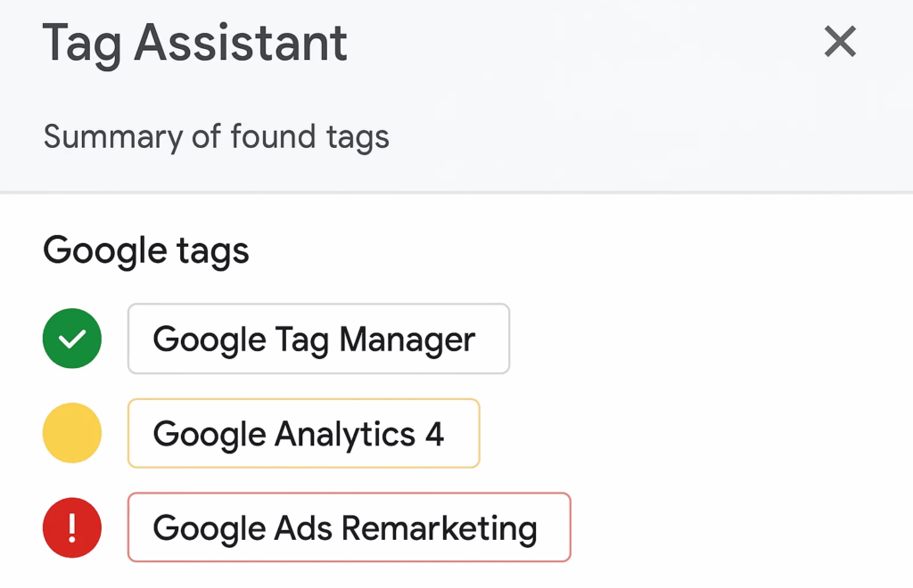913x588 pixels.
Task: Click the "Tag Assistant" panel title
Action: [x=195, y=43]
